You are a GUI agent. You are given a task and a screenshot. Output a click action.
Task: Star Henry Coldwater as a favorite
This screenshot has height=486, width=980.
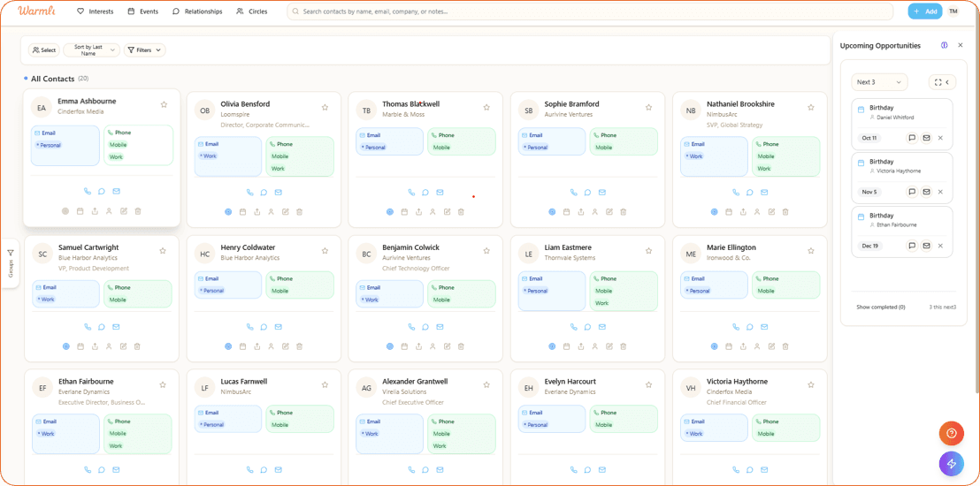click(325, 250)
